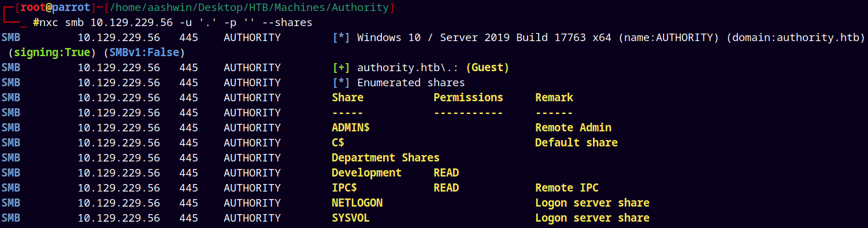Click the NETLOGON share name
The width and height of the screenshot is (868, 228).
tap(357, 203)
